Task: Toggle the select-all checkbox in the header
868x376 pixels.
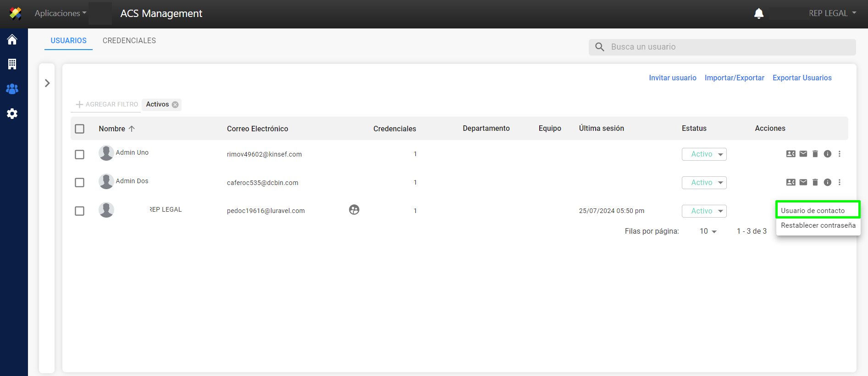Action: point(80,129)
